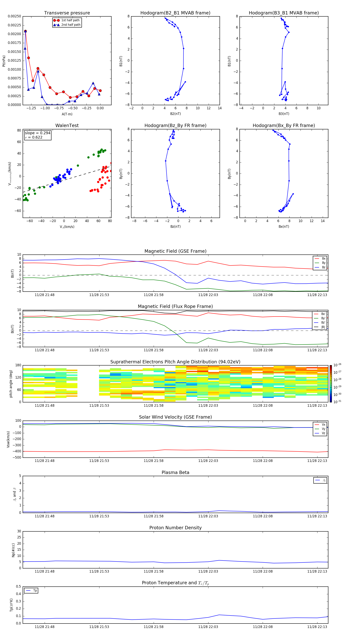Select the |B| entry in Flux Rope legend
Image resolution: width=351 pixels, height=644 pixels.
(x=320, y=327)
